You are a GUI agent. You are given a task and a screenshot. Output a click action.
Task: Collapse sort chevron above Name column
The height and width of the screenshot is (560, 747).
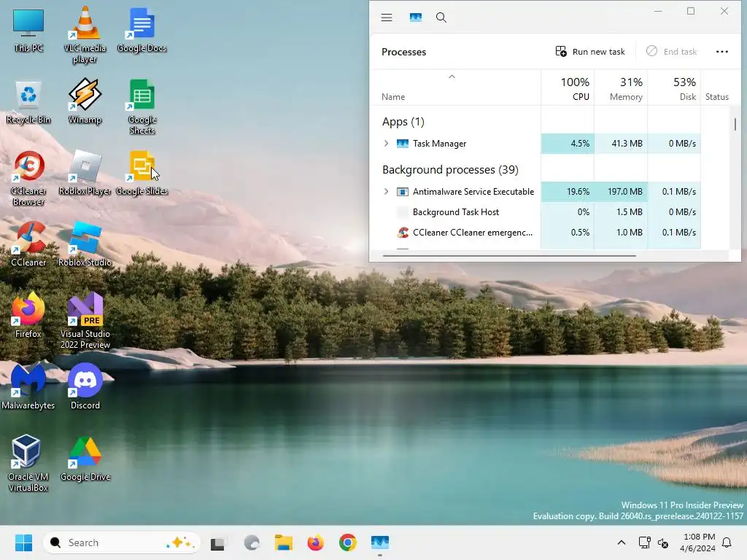[x=452, y=77]
